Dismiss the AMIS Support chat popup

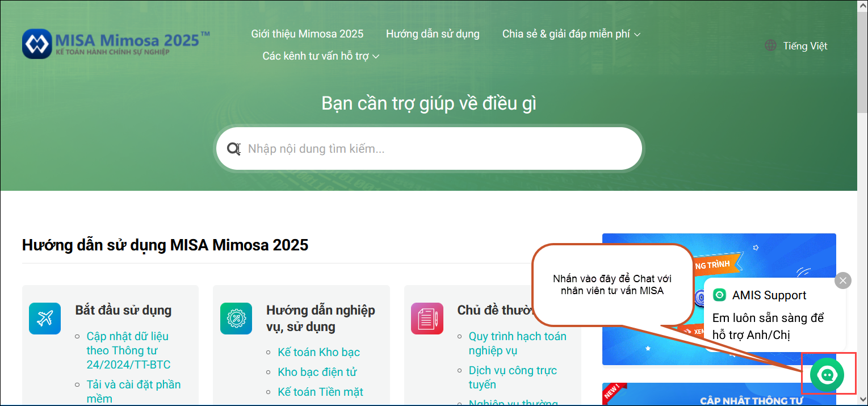pyautogui.click(x=843, y=281)
